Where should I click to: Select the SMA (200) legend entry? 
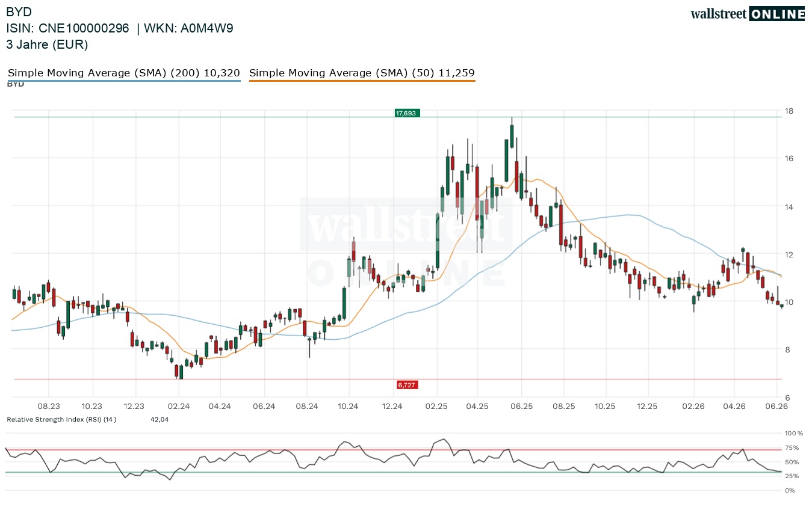[124, 73]
